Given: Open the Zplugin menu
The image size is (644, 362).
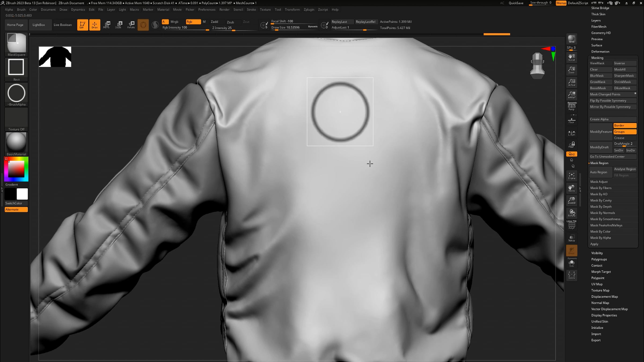Looking at the screenshot, I should click(309, 9).
